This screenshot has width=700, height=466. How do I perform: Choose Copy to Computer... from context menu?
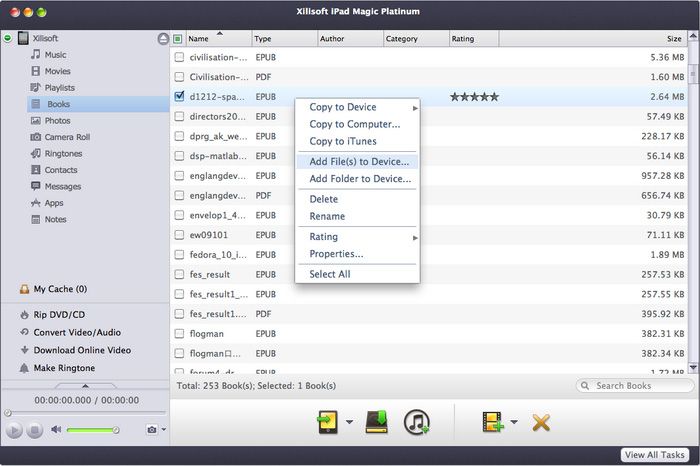[x=355, y=125]
